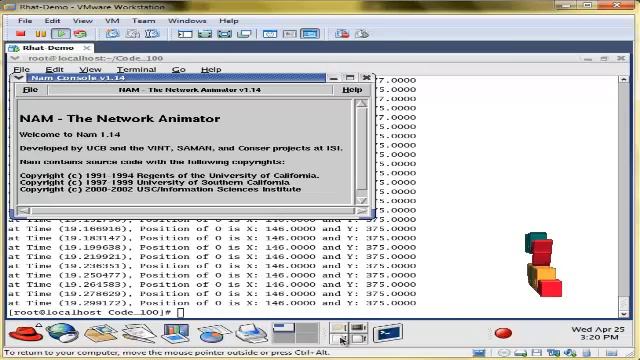Open the Nam Console window menu arrow
Image resolution: width=640 pixels, height=360 pixels.
pyautogui.click(x=18, y=78)
